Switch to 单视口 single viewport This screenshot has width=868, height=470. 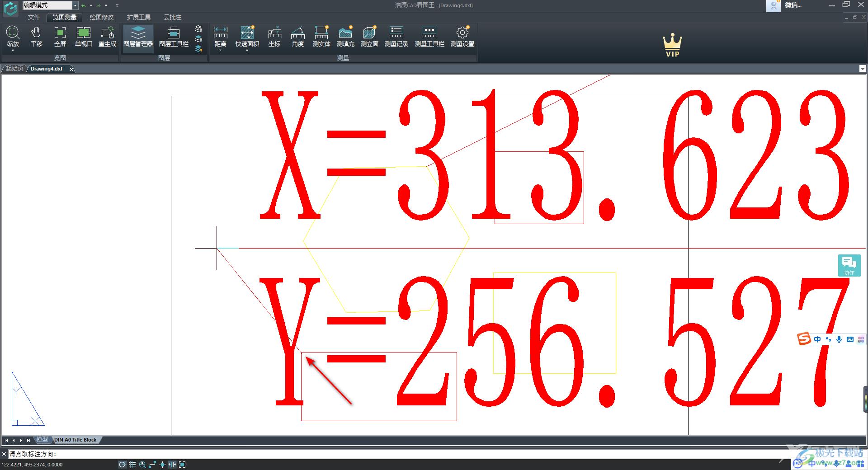[x=84, y=36]
